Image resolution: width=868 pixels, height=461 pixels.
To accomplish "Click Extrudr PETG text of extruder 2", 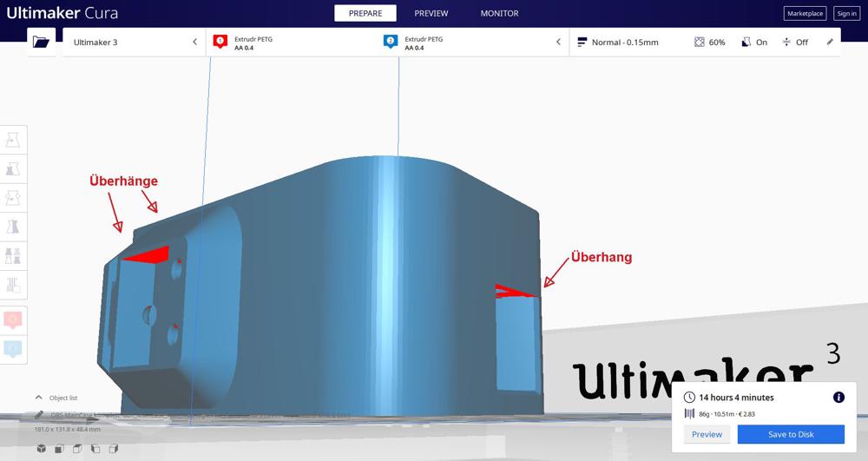I will tap(424, 39).
